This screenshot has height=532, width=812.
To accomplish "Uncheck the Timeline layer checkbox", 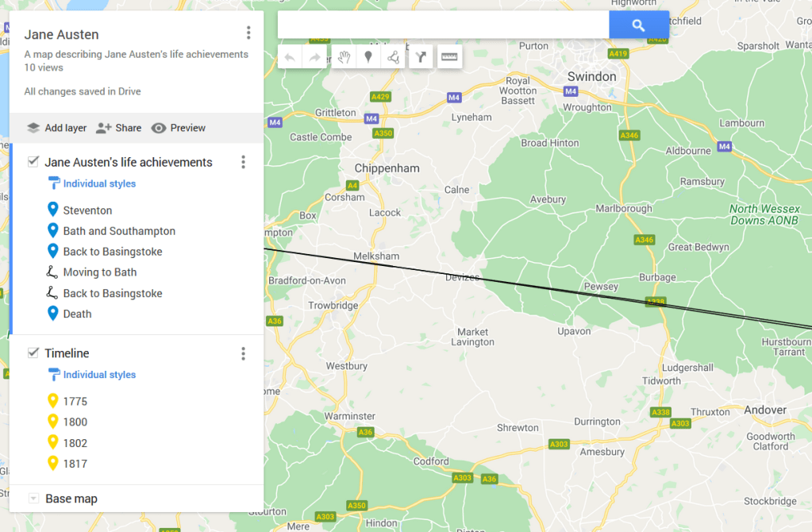I will [33, 353].
